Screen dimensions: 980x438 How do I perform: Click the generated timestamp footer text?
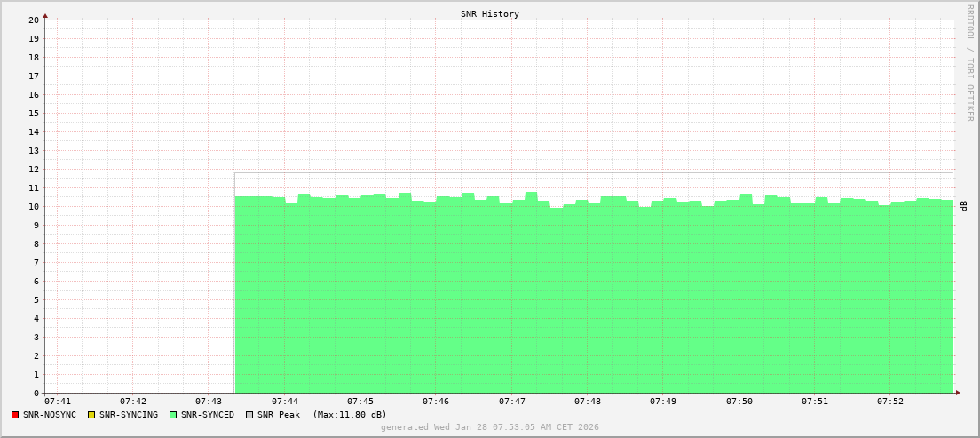pyautogui.click(x=490, y=427)
